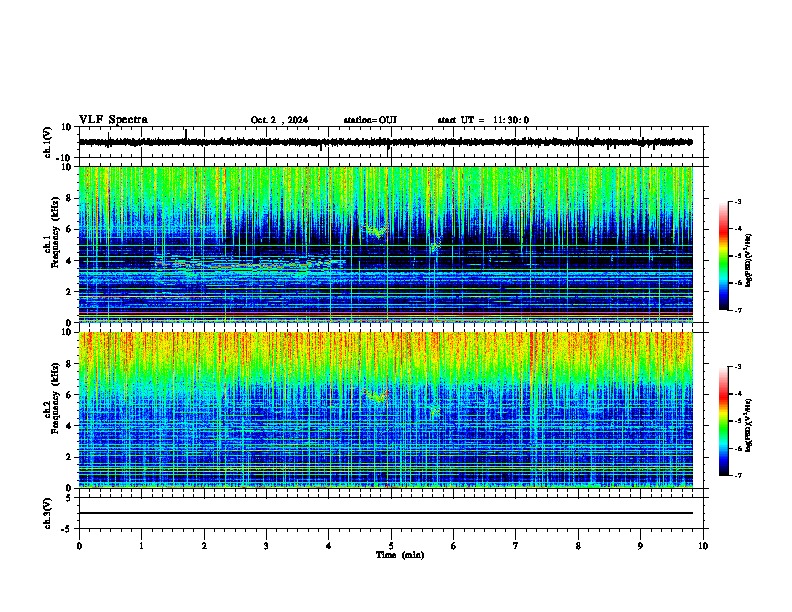Click the "-10" tick on ch.1(V) axis
The width and height of the screenshot is (792, 612).
coord(65,158)
